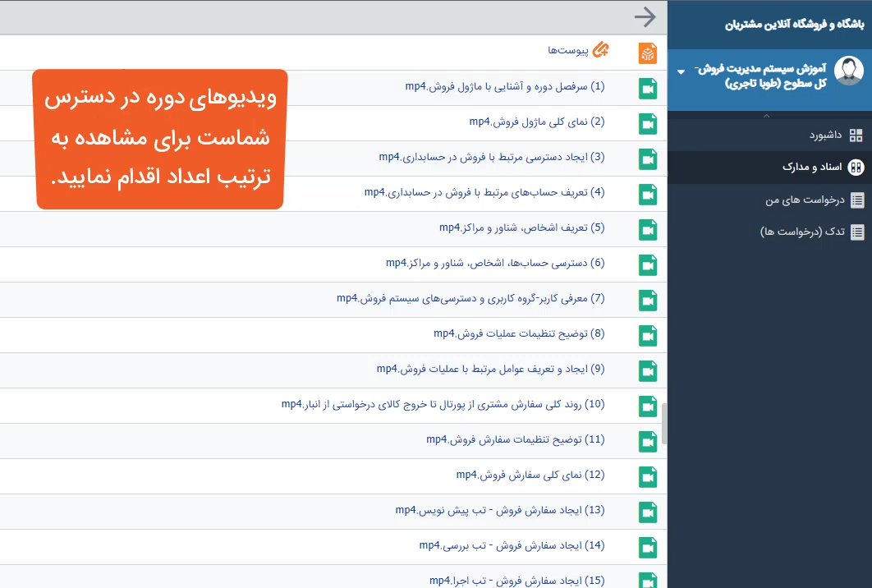Open file (7) معرفی کاربر-گروه کاربری.mp4
Screen dimensions: 872x588
pyautogui.click(x=470, y=298)
